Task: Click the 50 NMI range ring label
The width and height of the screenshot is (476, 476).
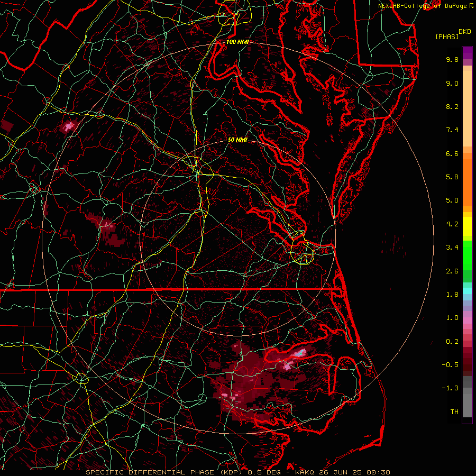Action: coord(237,140)
